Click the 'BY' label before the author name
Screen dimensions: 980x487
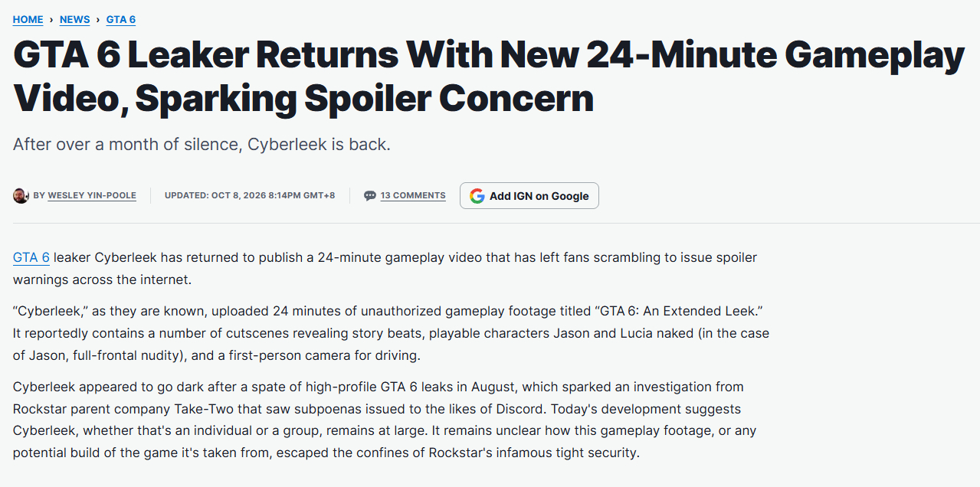(39, 195)
